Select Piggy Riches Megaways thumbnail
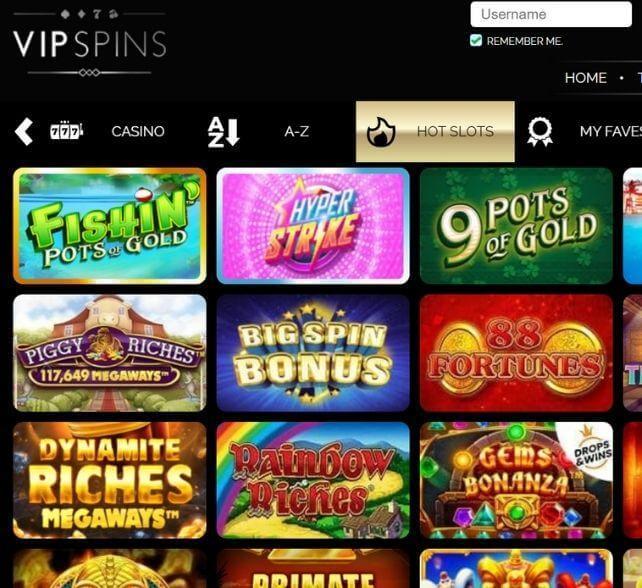The width and height of the screenshot is (642, 588). pyautogui.click(x=110, y=353)
